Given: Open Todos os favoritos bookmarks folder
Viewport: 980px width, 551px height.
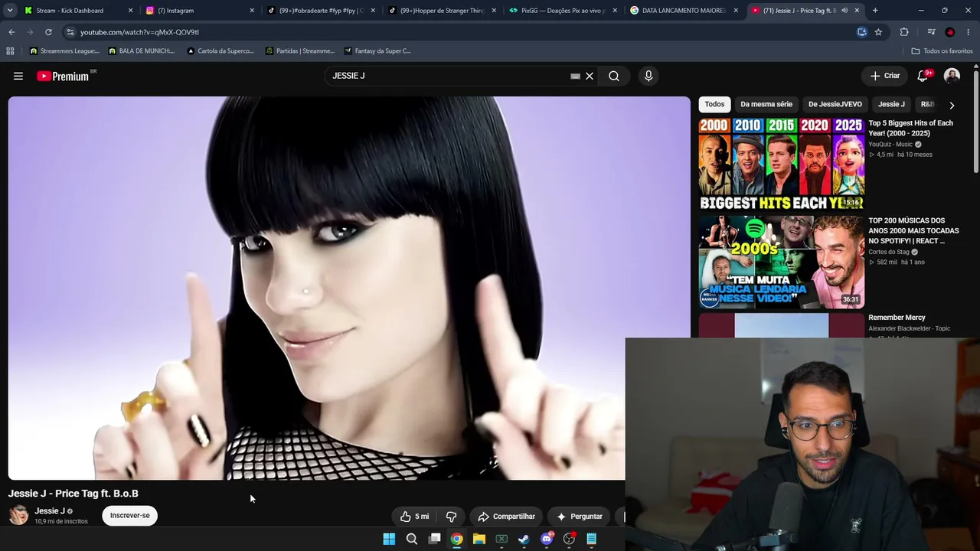Looking at the screenshot, I should [x=942, y=51].
